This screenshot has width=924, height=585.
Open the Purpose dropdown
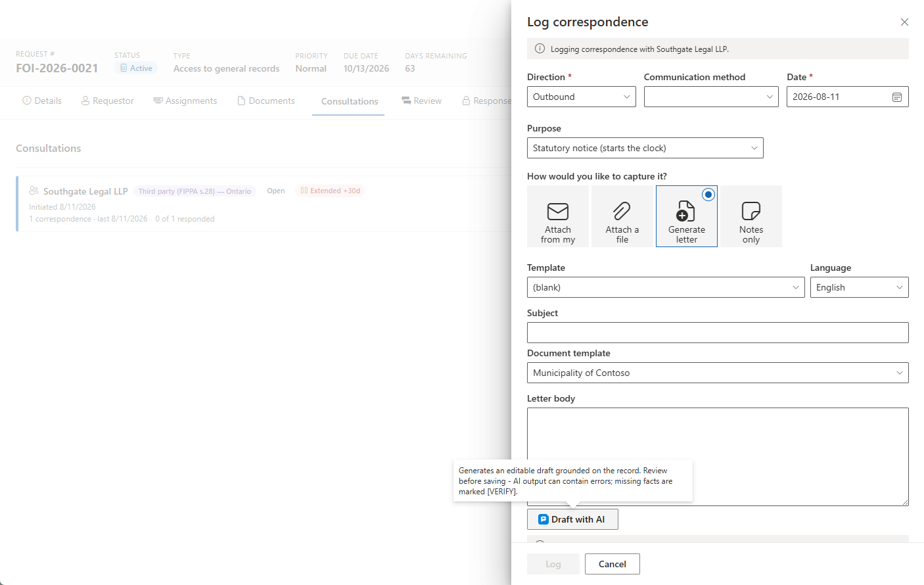pyautogui.click(x=645, y=148)
